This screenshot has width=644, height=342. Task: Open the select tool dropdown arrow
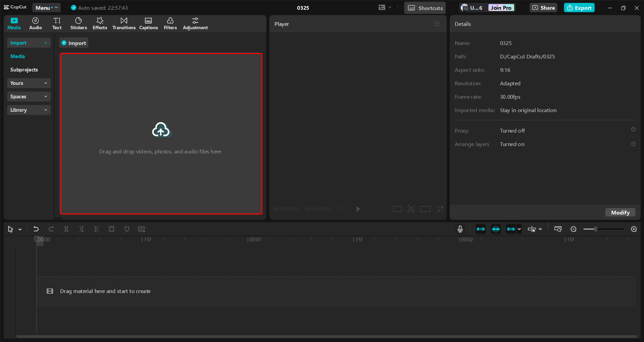19,229
